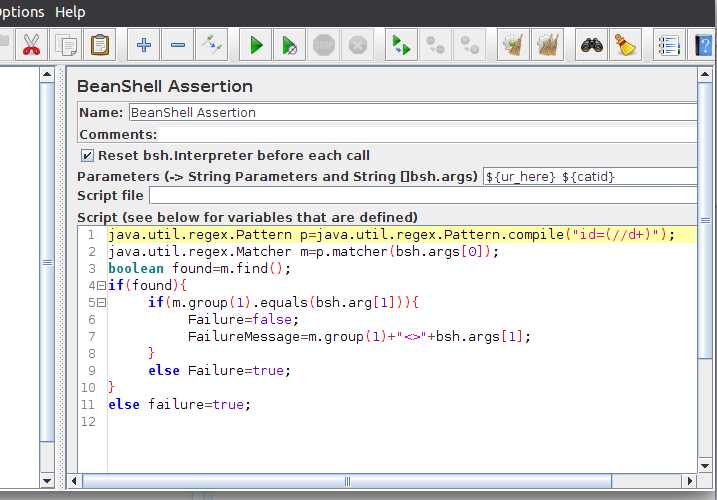Open the Options menu
717x500 pixels.
[21, 11]
